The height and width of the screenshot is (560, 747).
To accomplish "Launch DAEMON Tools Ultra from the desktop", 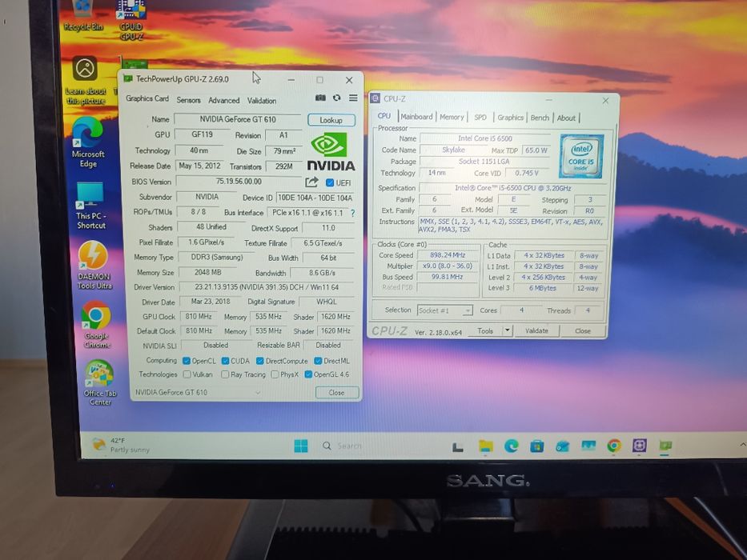I will [94, 266].
